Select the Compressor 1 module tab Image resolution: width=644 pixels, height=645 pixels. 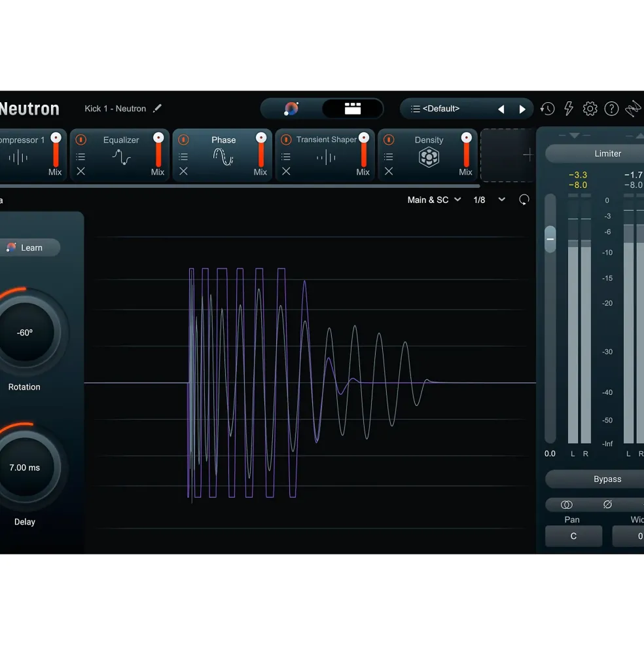coord(33,155)
